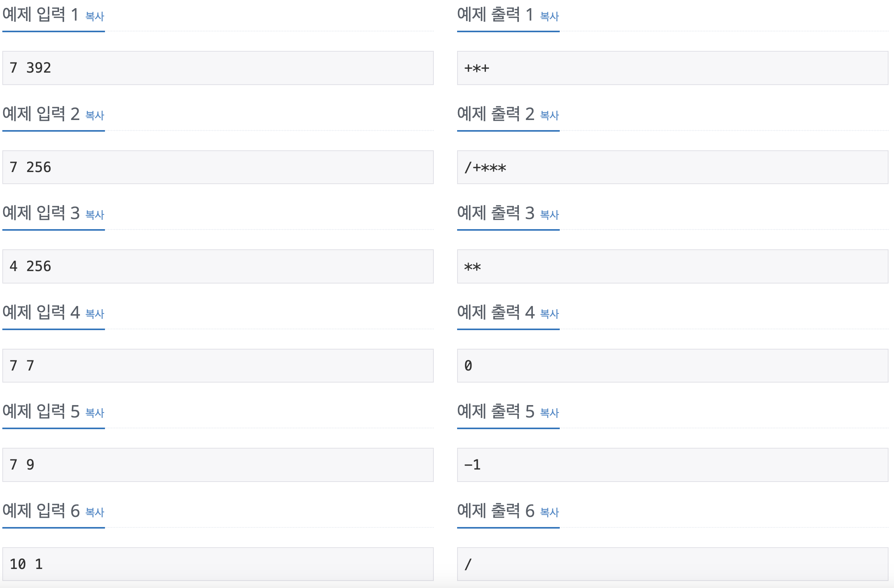This screenshot has height=588, width=894.
Task: Click the output box showing -1
Action: tap(673, 465)
